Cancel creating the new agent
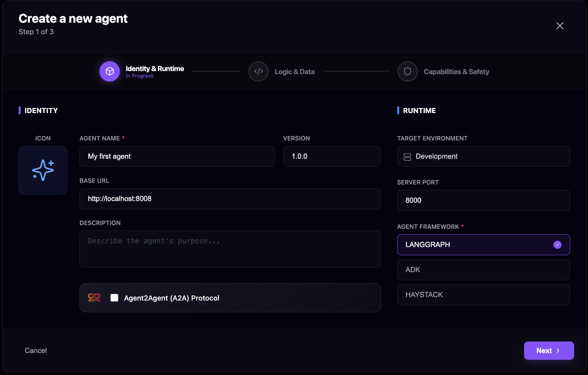This screenshot has width=588, height=375. tap(36, 351)
